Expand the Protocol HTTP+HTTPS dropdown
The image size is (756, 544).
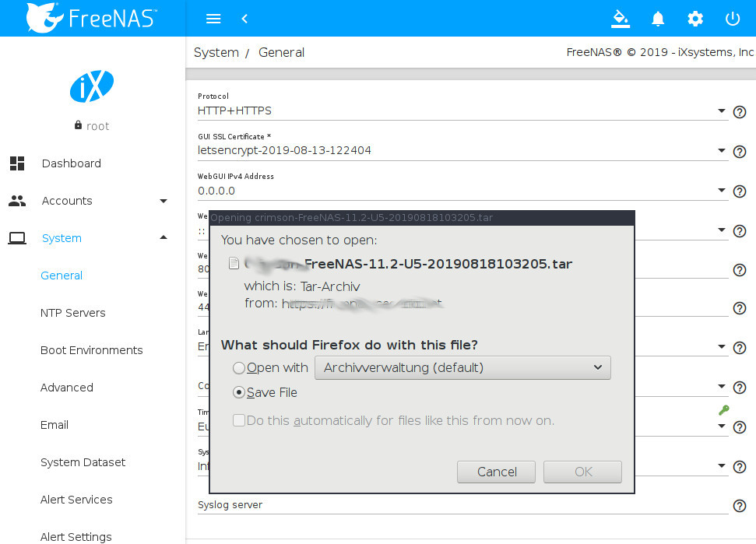click(x=462, y=111)
